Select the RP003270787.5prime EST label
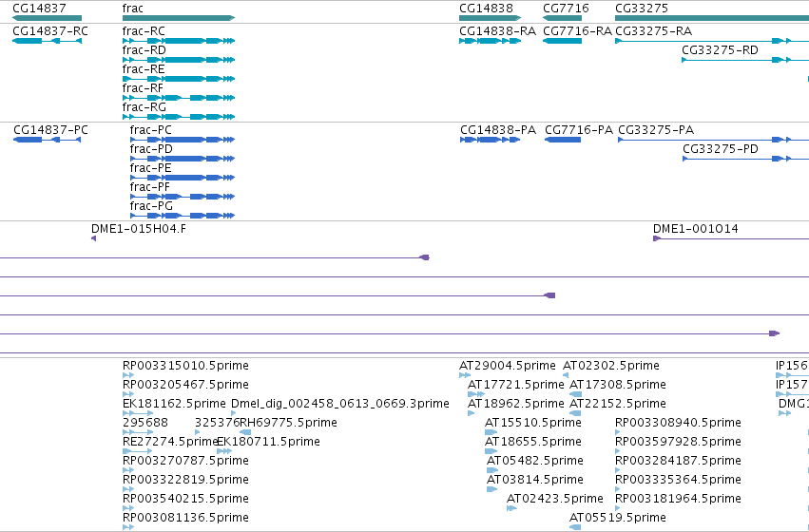The height and width of the screenshot is (532, 809). (185, 461)
